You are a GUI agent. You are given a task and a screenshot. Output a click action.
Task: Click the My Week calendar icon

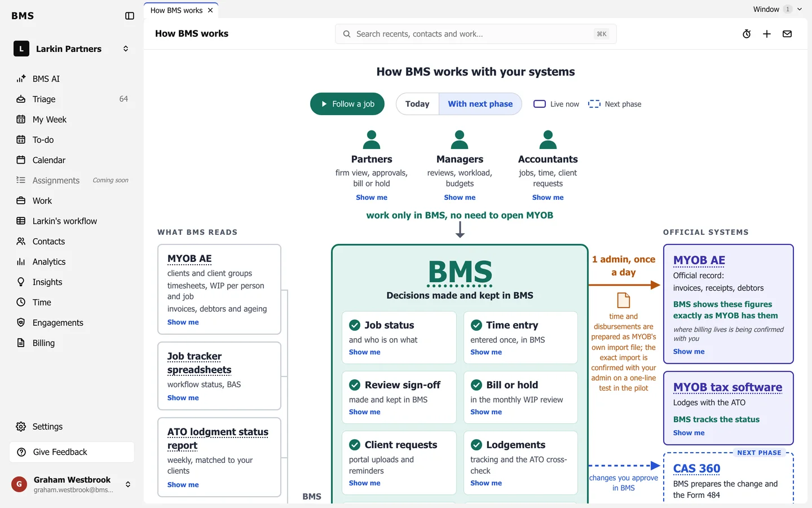21,120
